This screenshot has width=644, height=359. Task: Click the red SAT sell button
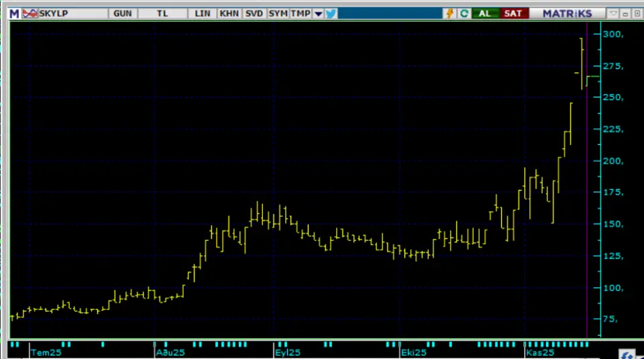click(513, 13)
